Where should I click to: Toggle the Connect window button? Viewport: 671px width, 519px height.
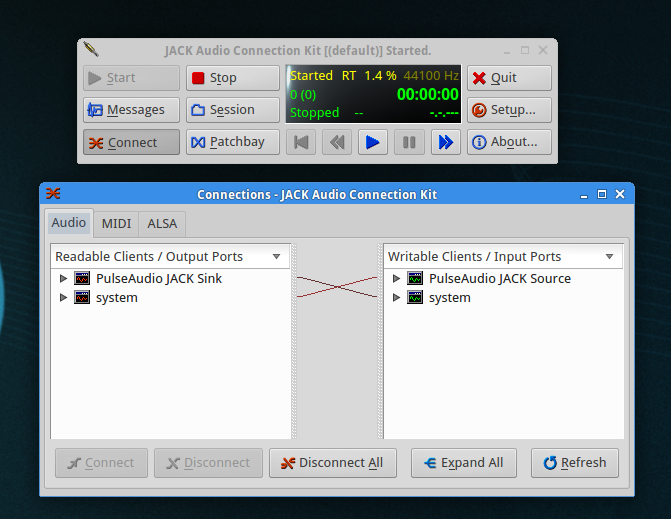pyautogui.click(x=131, y=142)
